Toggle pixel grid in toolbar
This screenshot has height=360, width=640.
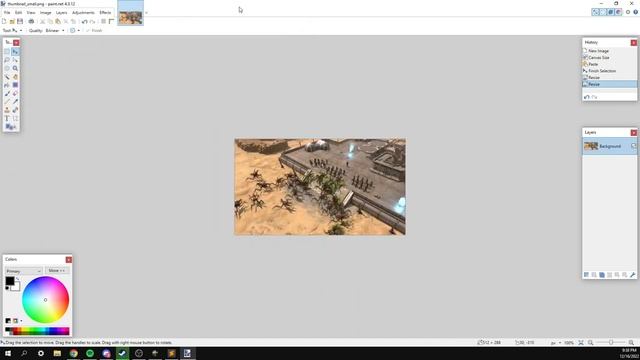(x=104, y=21)
